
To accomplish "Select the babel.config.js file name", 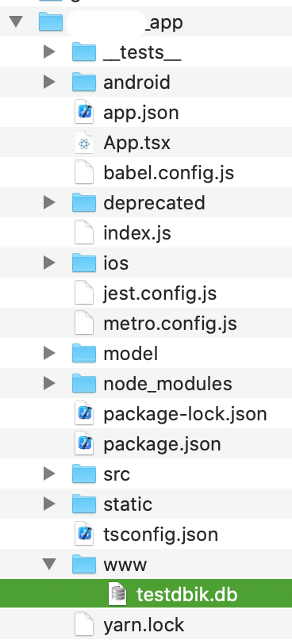I will [x=169, y=173].
